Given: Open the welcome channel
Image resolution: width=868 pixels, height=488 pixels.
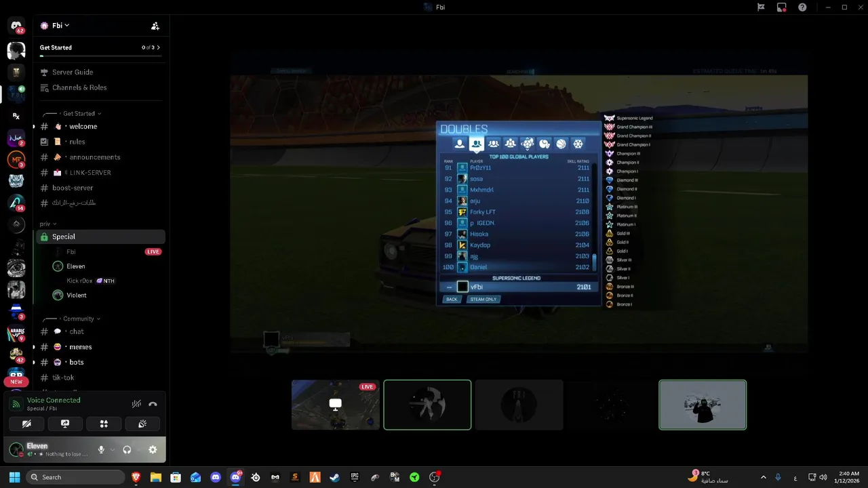Looking at the screenshot, I should click(x=100, y=127).
